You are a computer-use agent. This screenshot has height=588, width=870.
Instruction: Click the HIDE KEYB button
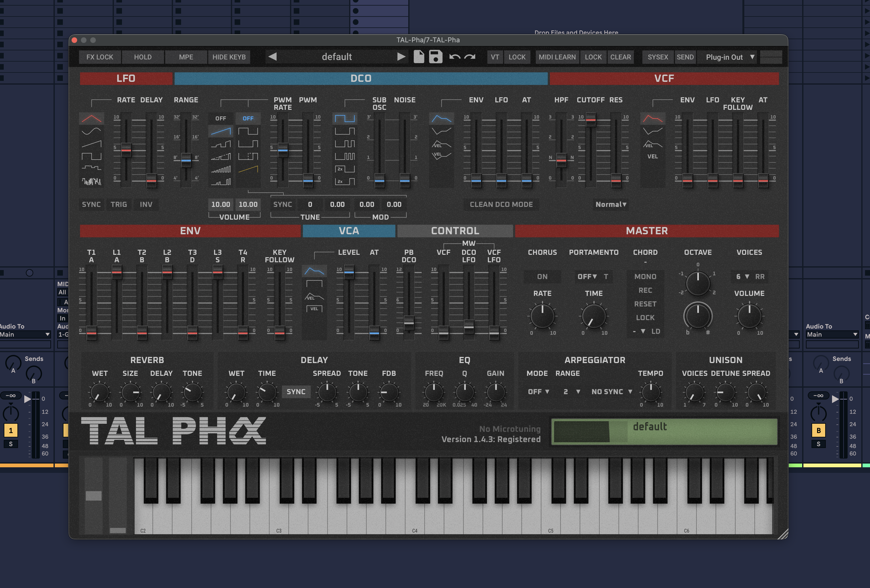pos(229,57)
